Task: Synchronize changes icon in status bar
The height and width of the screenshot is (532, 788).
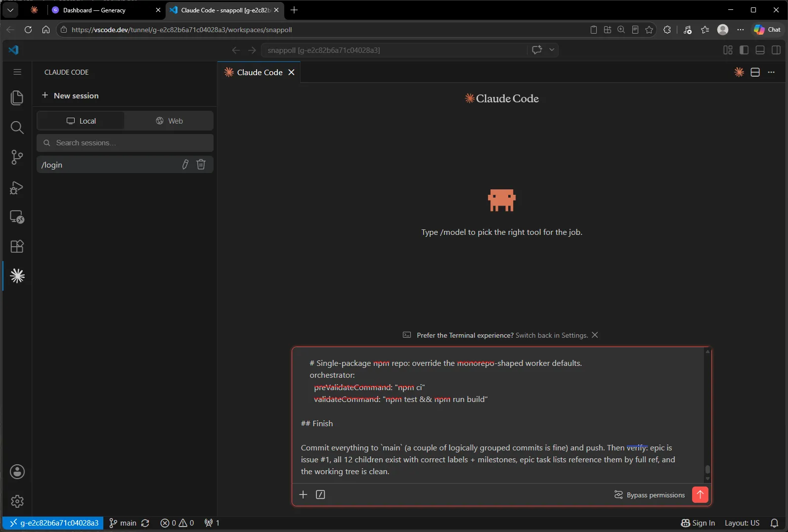Action: point(145,523)
